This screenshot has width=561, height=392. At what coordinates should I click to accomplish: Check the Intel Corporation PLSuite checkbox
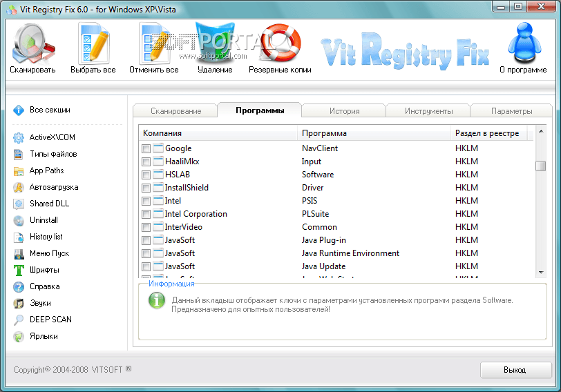146,214
